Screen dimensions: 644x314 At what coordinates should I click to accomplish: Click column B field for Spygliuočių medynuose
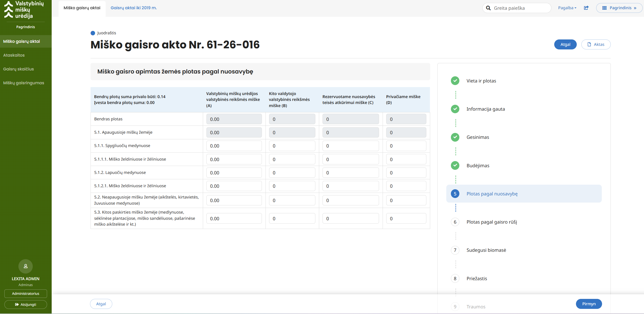coord(292,146)
